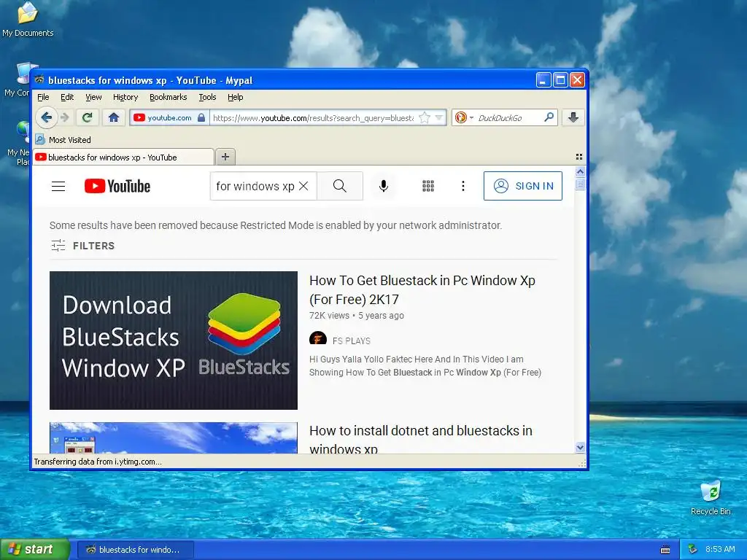Maximize the Mypal browser window
This screenshot has width=747, height=560.
click(x=560, y=80)
